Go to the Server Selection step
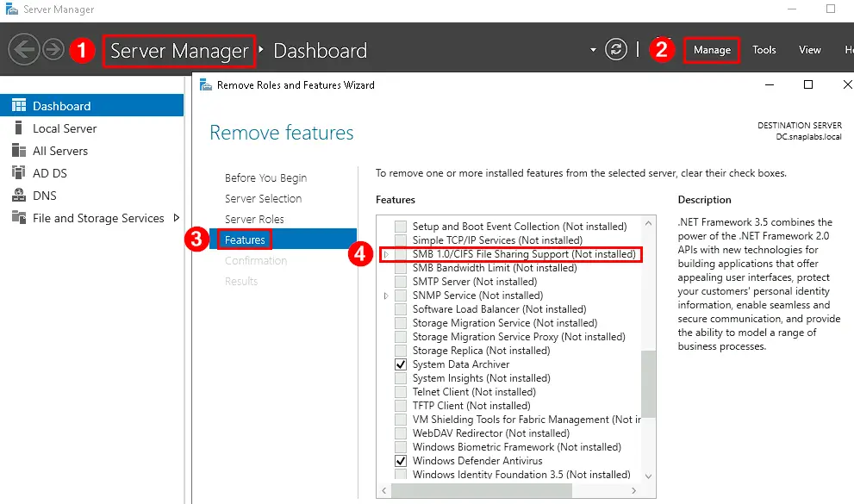This screenshot has height=504, width=854. point(263,199)
